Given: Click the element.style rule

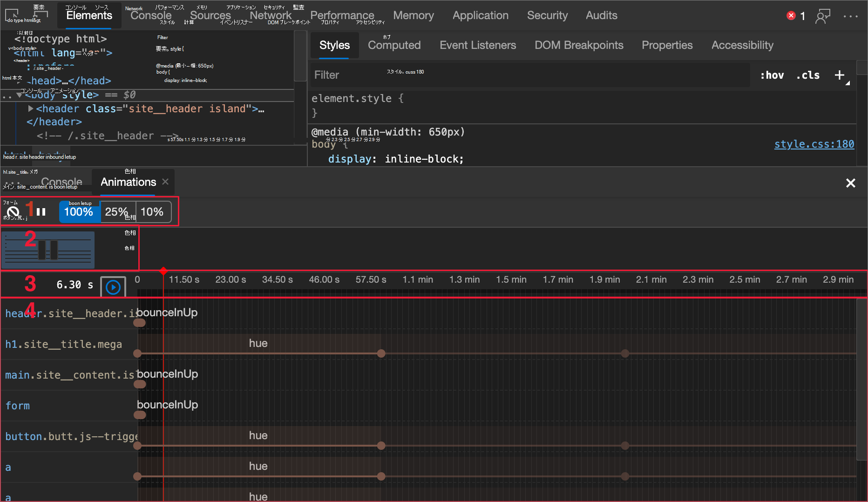Looking at the screenshot, I should click(x=358, y=98).
